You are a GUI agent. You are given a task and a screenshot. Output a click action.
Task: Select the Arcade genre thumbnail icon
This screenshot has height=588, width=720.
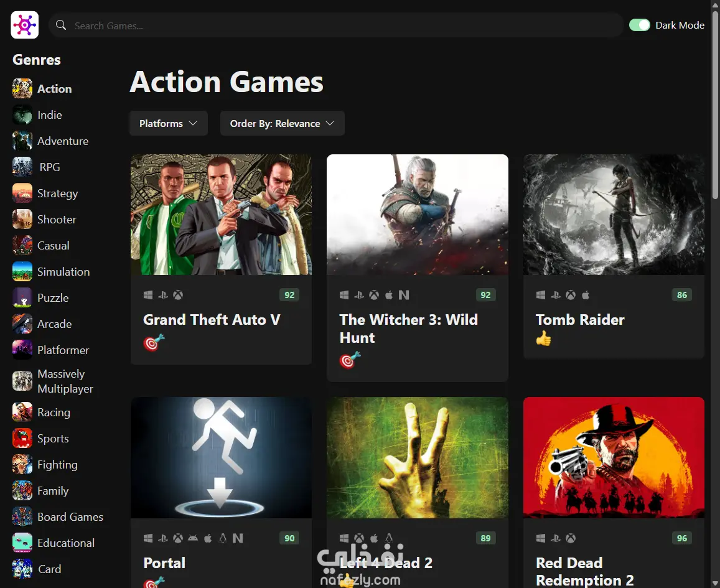click(22, 324)
